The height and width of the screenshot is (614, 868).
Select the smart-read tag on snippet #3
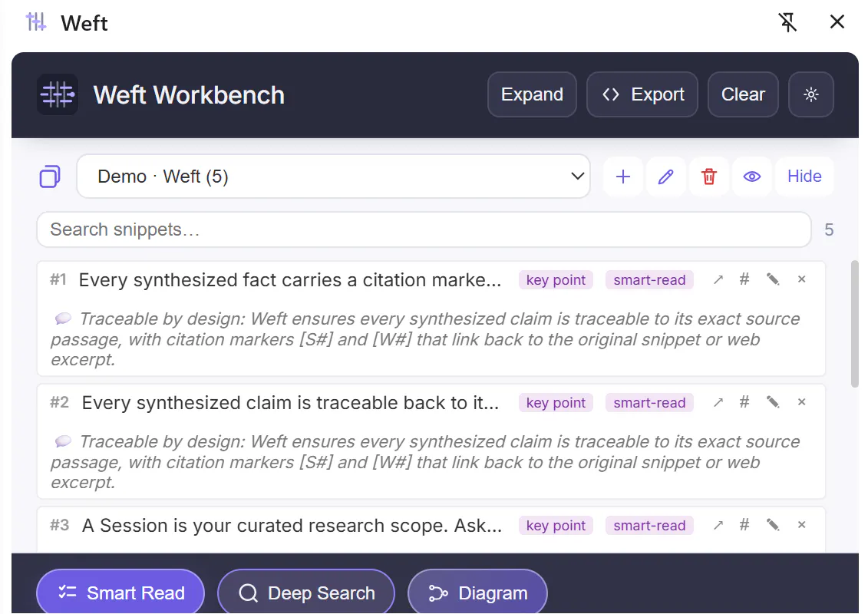[x=649, y=526]
